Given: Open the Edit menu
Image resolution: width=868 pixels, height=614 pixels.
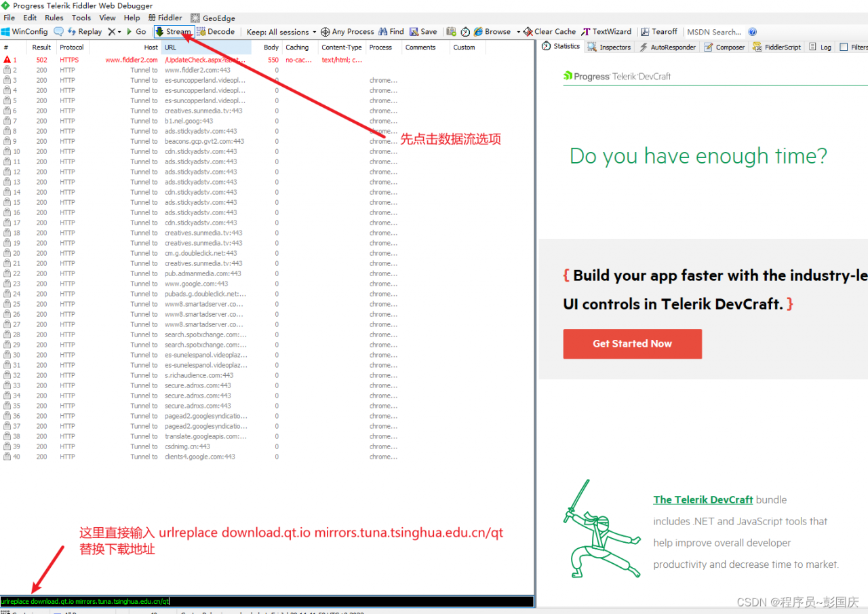Looking at the screenshot, I should [30, 18].
